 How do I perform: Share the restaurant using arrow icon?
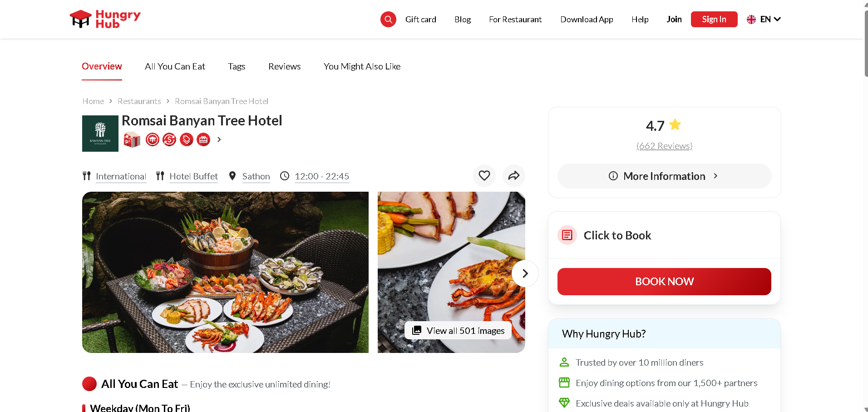(514, 176)
